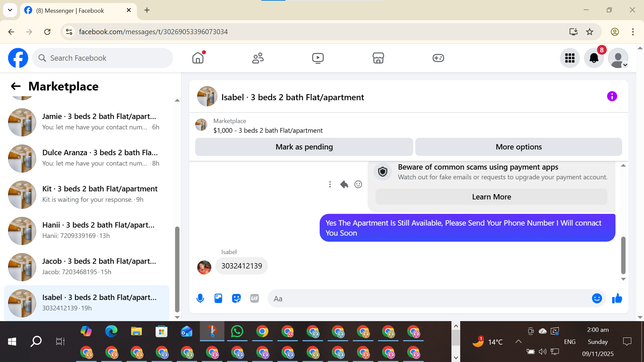Open notifications bell with 8 alerts

pos(594,58)
